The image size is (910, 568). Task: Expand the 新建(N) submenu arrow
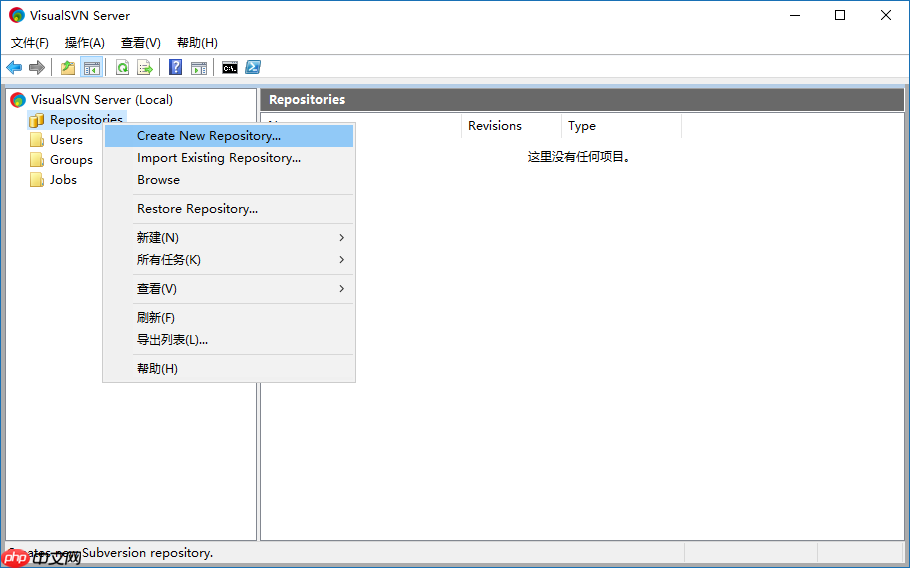(x=342, y=238)
